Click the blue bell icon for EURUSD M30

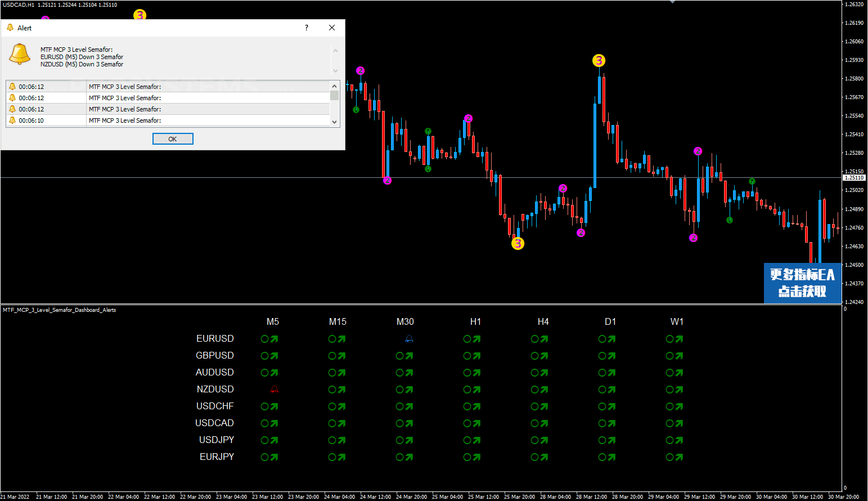pos(409,339)
